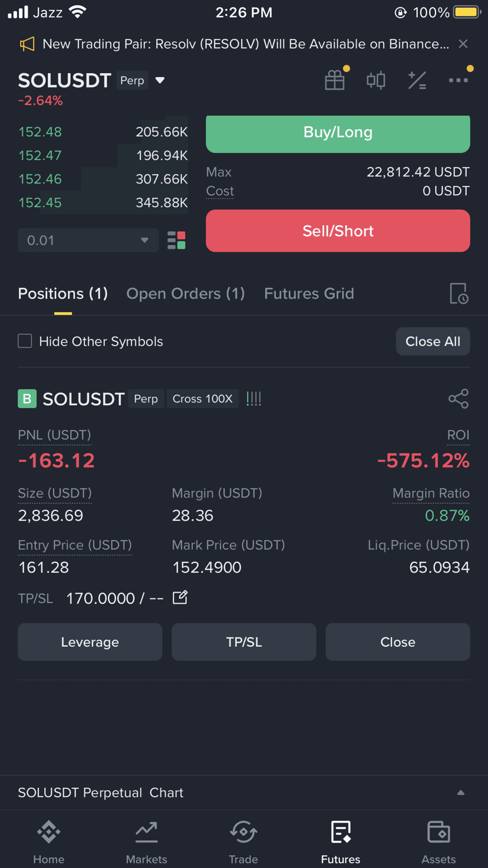The height and width of the screenshot is (868, 488).
Task: Open the gift rewards icon
Action: pyautogui.click(x=335, y=80)
